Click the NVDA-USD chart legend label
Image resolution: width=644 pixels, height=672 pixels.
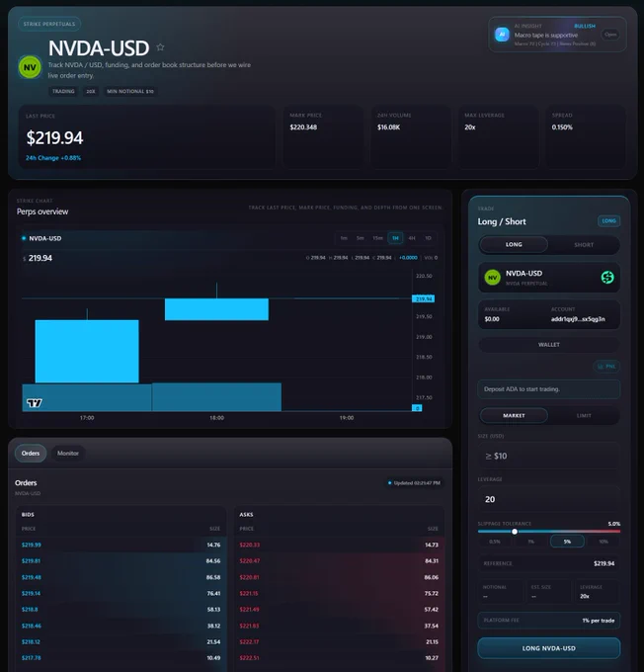pos(45,238)
